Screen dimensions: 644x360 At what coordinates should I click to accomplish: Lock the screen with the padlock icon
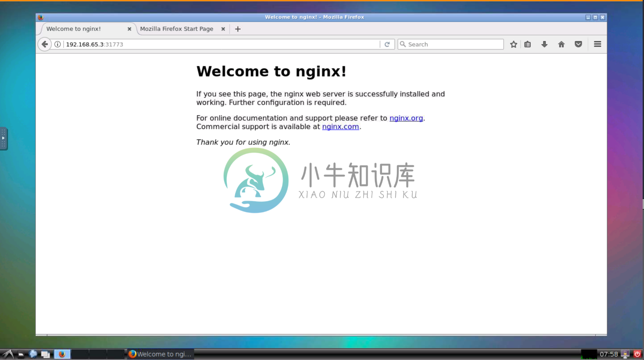coord(626,354)
